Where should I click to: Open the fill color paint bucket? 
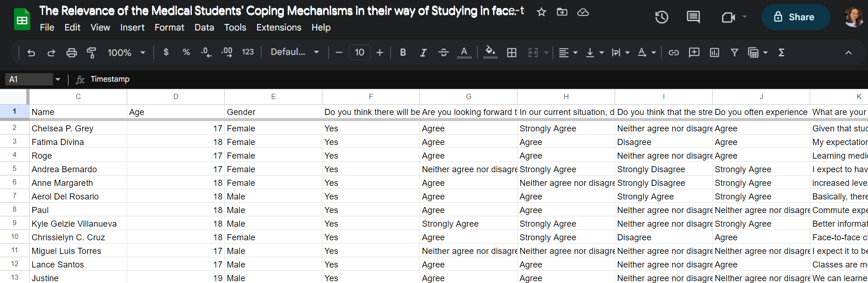[490, 52]
